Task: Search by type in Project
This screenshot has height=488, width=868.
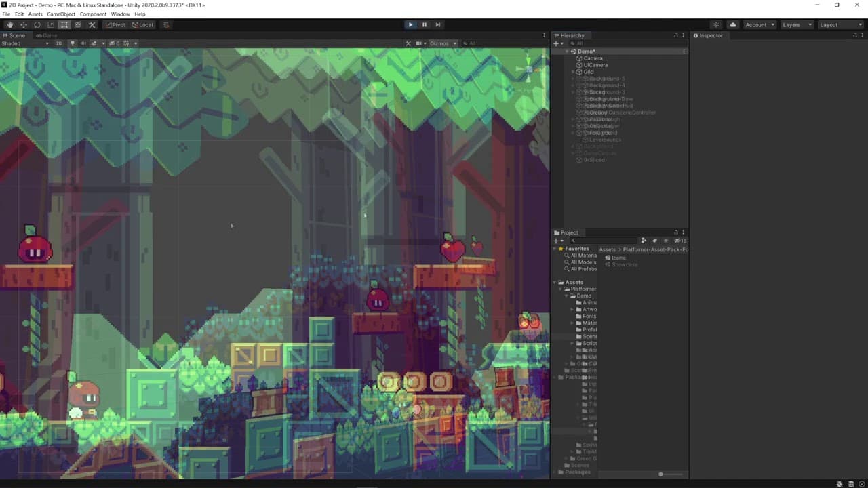Action: click(x=644, y=241)
